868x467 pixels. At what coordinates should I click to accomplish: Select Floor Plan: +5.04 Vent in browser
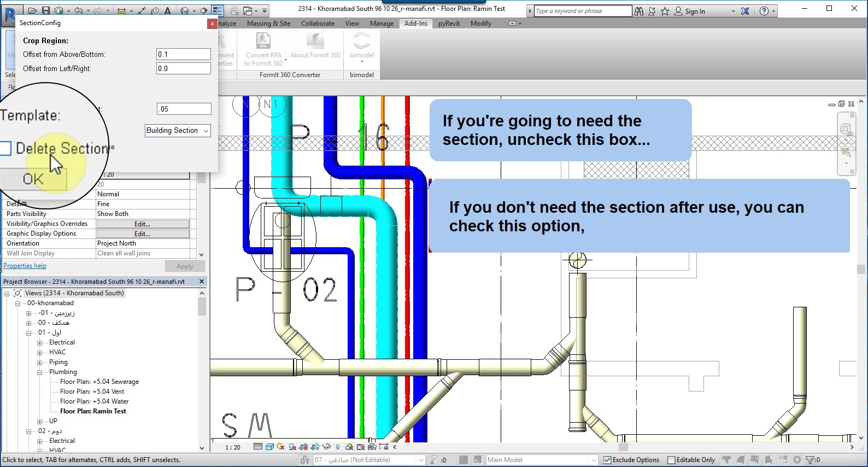[92, 392]
